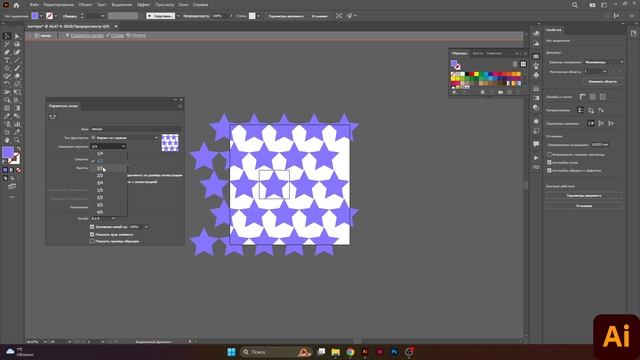Toggle the second snap options icon
Image resolution: width=640 pixels, height=360 pixels.
pyautogui.click(x=601, y=123)
